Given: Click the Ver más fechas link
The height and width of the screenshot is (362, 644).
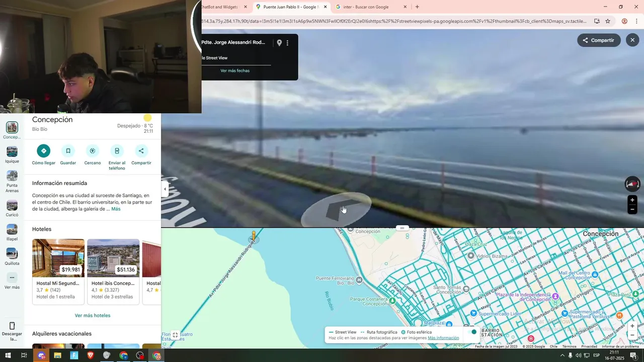Looking at the screenshot, I should (x=235, y=71).
